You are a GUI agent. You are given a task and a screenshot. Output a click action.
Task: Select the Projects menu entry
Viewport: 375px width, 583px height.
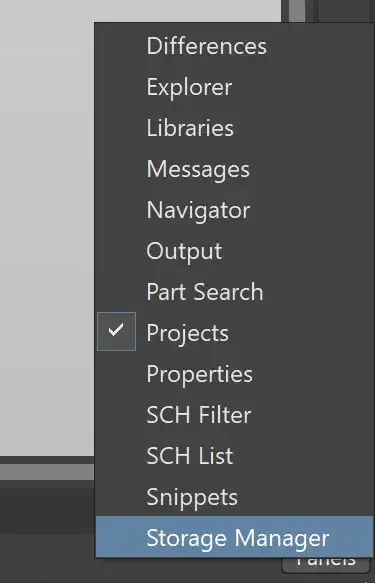[x=234, y=333]
